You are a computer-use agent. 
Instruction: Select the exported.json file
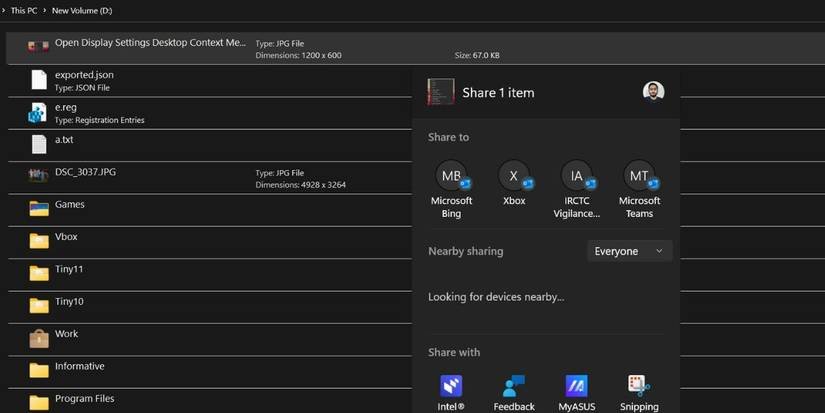tap(84, 75)
